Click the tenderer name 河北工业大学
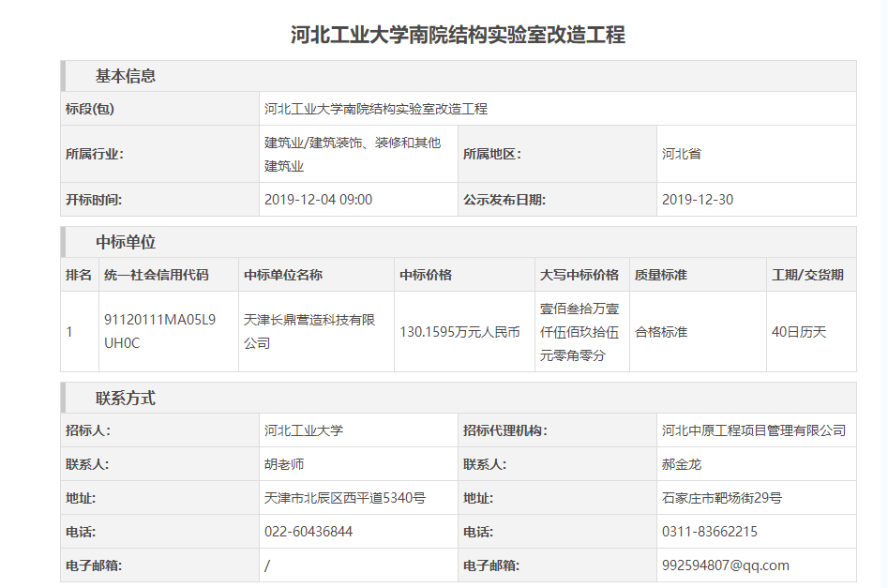 point(304,430)
